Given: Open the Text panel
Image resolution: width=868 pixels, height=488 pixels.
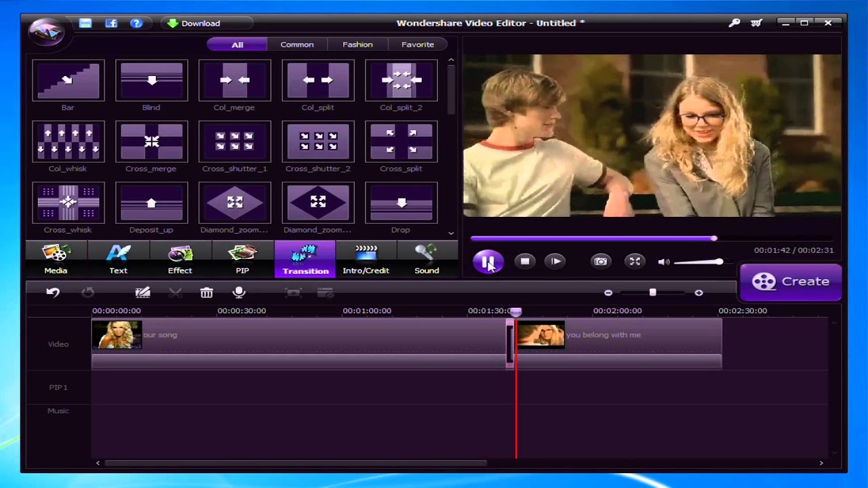Looking at the screenshot, I should 118,259.
